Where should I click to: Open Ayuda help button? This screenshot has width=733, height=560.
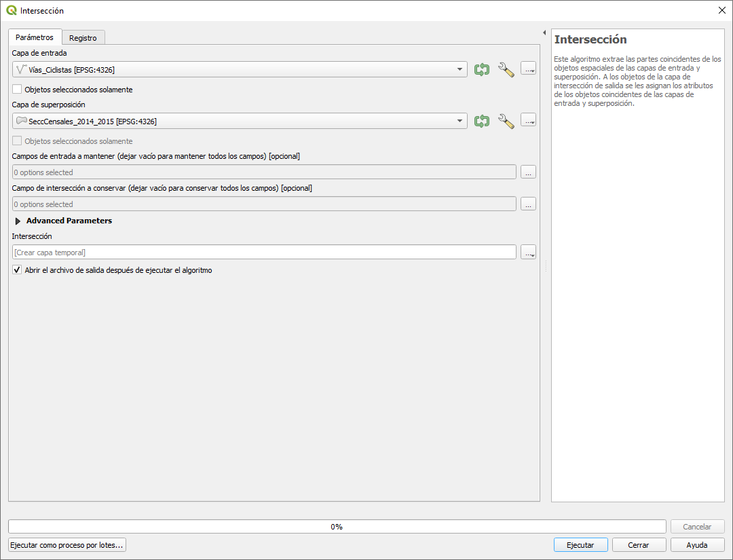[697, 545]
